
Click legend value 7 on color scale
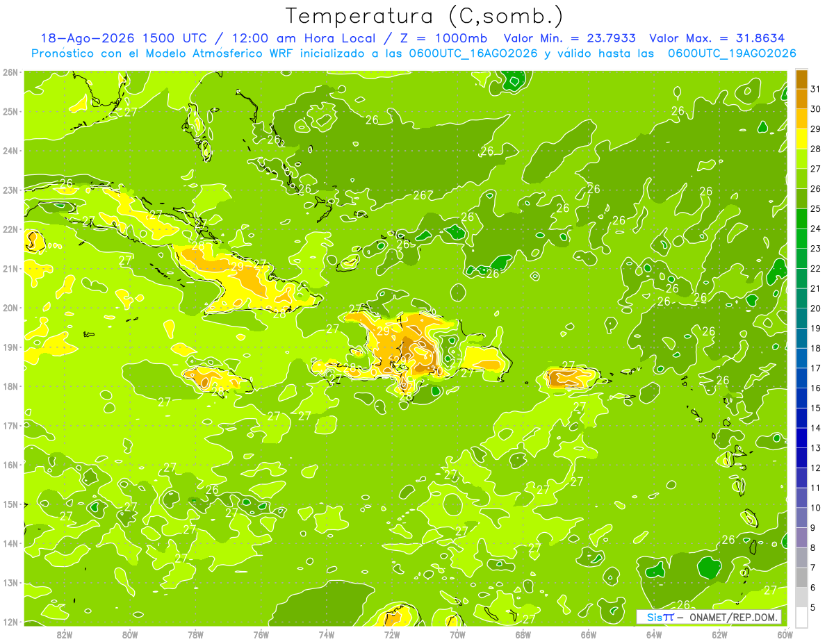(x=813, y=568)
